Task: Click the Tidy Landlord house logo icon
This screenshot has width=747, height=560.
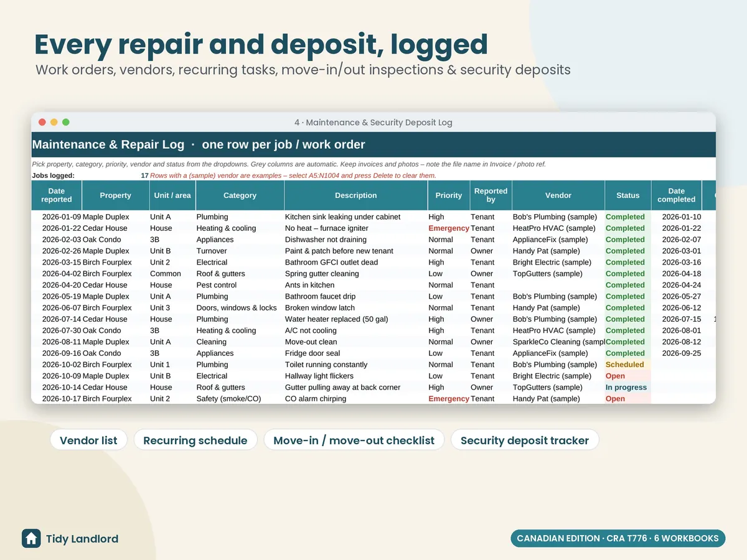Action: [x=31, y=538]
